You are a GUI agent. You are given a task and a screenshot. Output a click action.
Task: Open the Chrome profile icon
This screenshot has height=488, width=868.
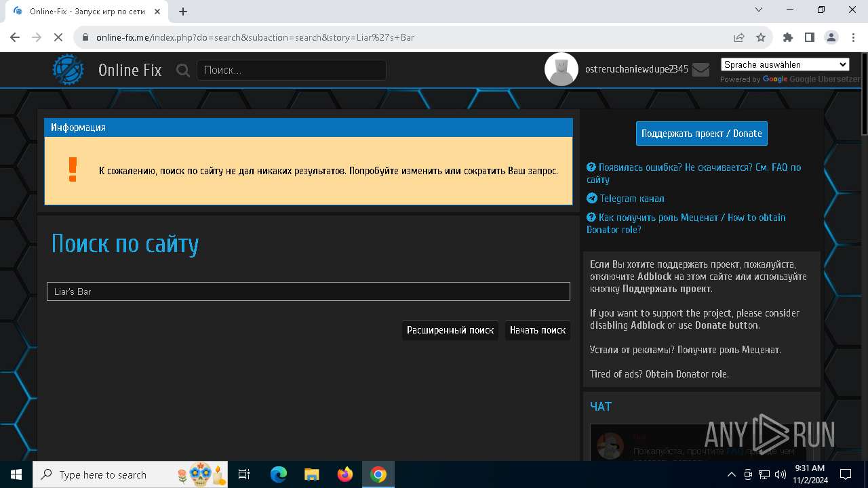point(831,37)
